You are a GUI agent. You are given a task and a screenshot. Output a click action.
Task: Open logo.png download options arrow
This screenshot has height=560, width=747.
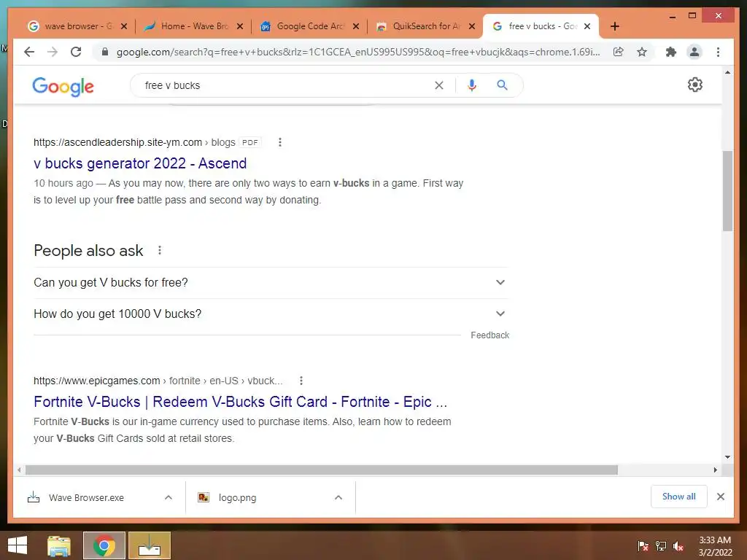tap(338, 497)
